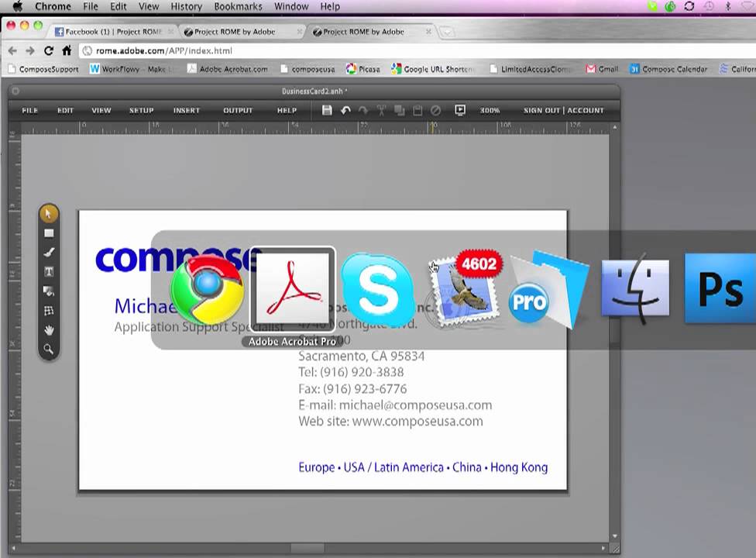Open the 300% zoom level dropdown

click(490, 111)
